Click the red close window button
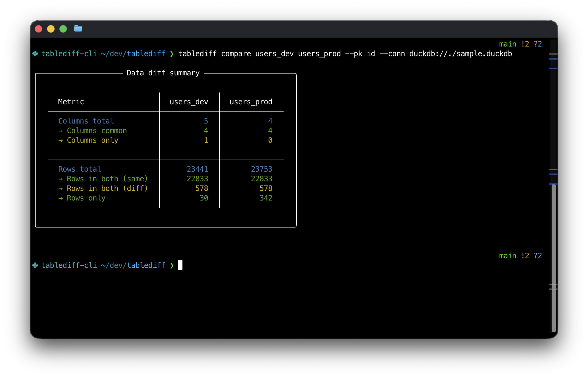Viewport: 588px width, 378px height. point(39,29)
